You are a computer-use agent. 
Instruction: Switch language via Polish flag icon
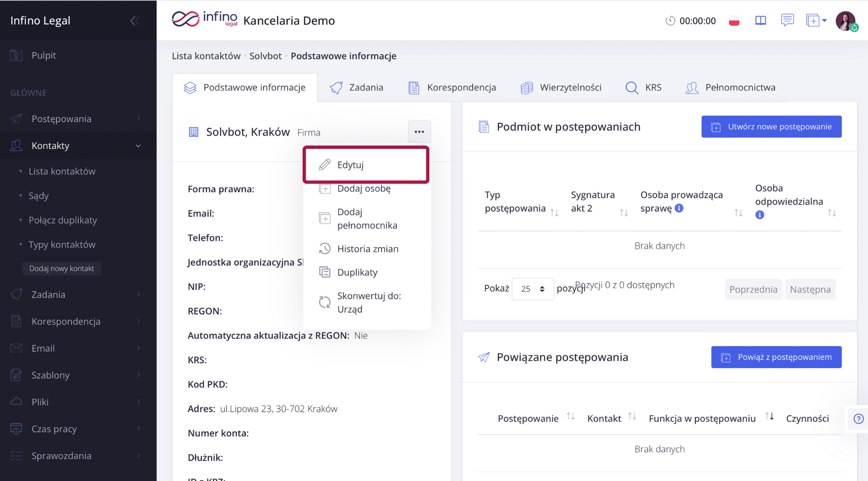pyautogui.click(x=734, y=21)
